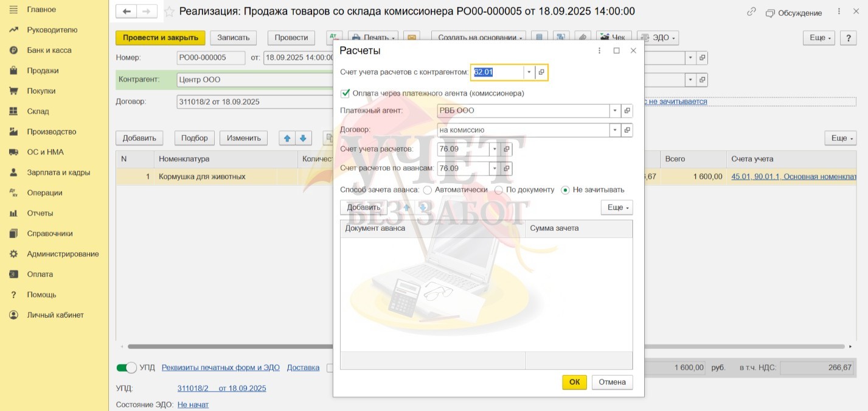Viewport: 868px width, 411px height.
Task: Open Реквизиты печатных форм и ЭДО link
Action: pos(220,368)
